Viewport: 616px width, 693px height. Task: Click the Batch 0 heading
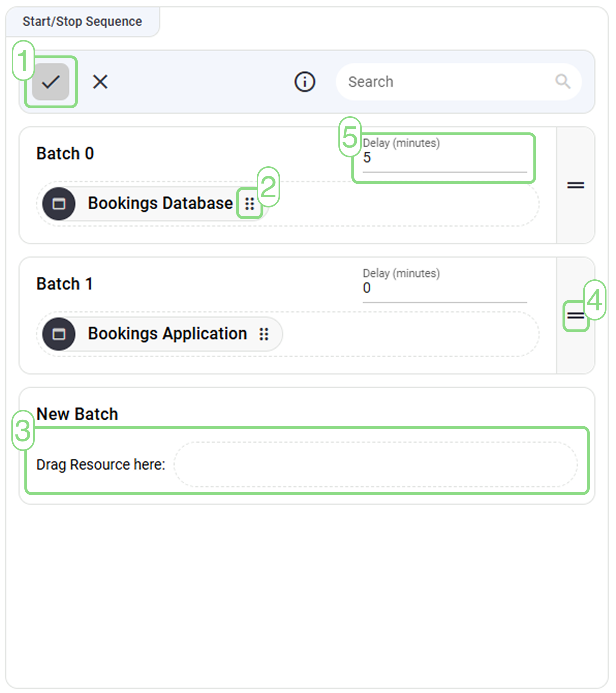click(x=66, y=153)
